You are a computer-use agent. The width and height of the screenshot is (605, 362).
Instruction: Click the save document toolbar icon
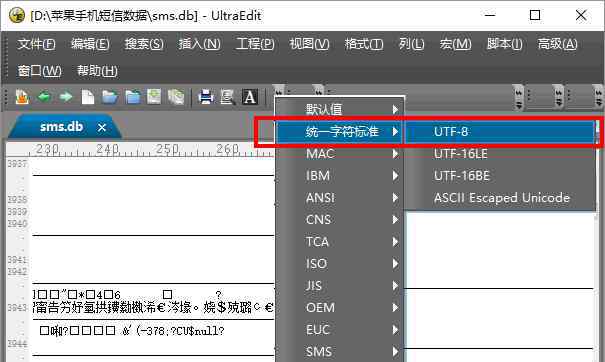(x=154, y=97)
